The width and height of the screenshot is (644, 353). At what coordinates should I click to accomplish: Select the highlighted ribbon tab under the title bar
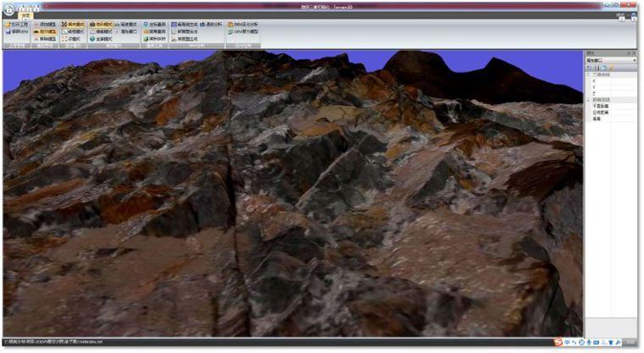click(25, 16)
